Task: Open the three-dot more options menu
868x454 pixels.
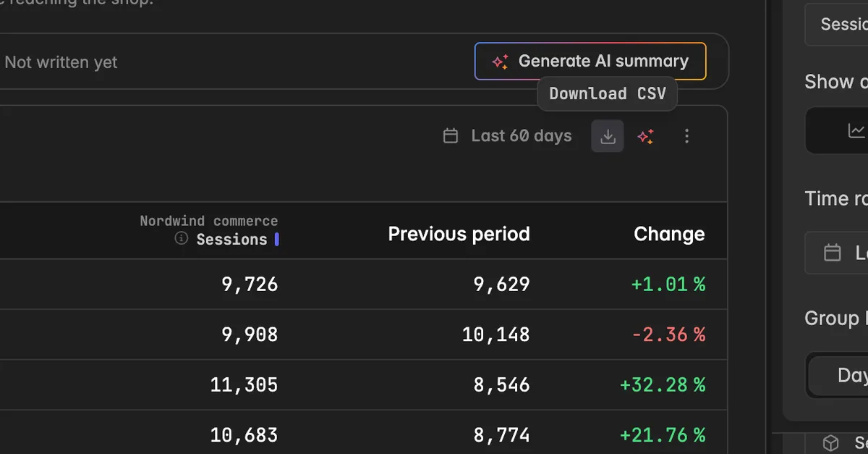Action: (686, 136)
